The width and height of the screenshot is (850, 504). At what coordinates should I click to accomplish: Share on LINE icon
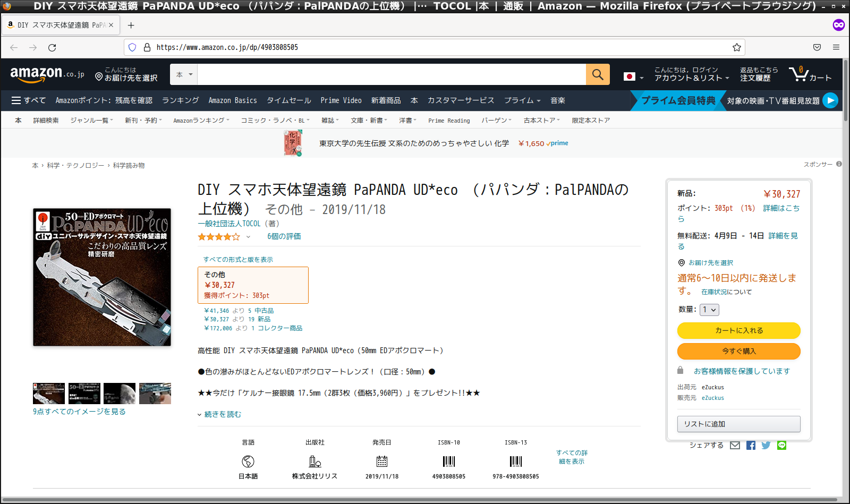point(781,446)
